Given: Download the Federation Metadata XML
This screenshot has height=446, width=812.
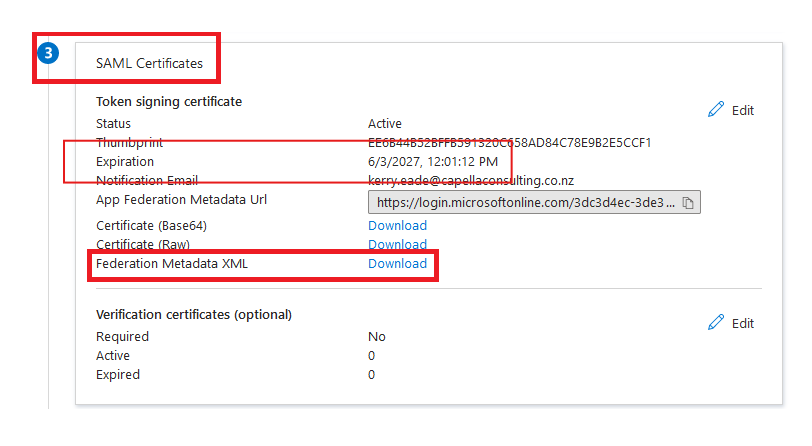Looking at the screenshot, I should pyautogui.click(x=397, y=264).
